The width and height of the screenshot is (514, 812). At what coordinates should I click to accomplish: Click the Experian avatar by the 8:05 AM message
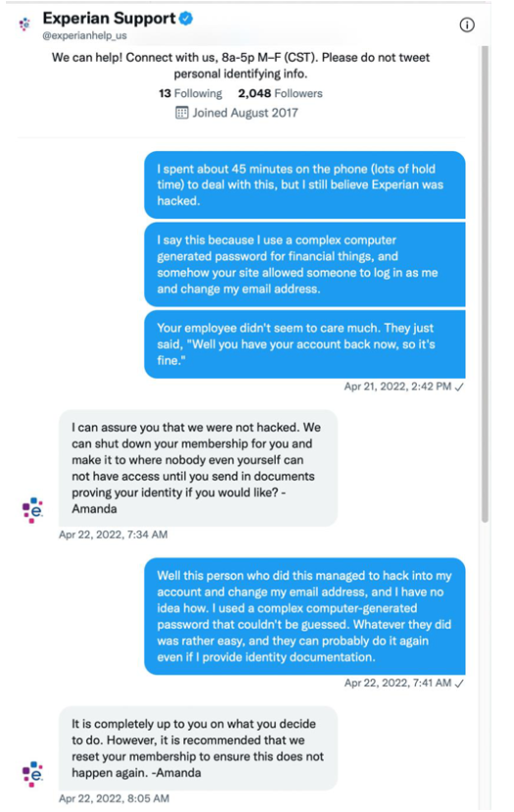32,774
